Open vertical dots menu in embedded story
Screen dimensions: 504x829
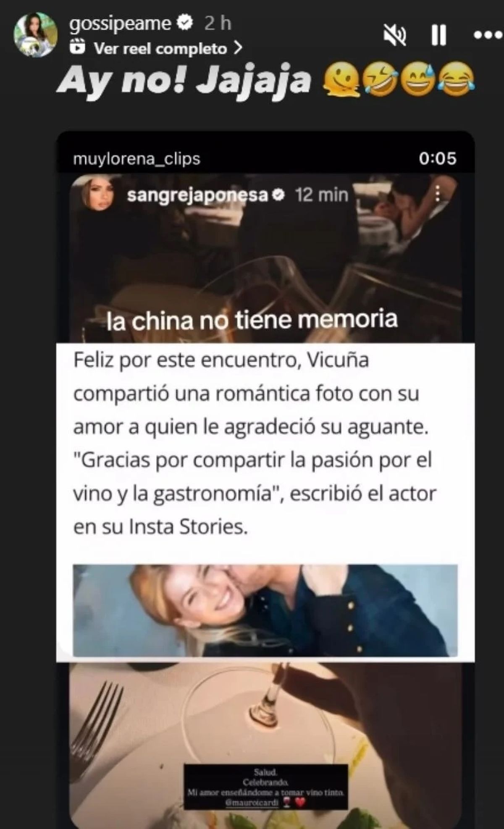pyautogui.click(x=438, y=194)
